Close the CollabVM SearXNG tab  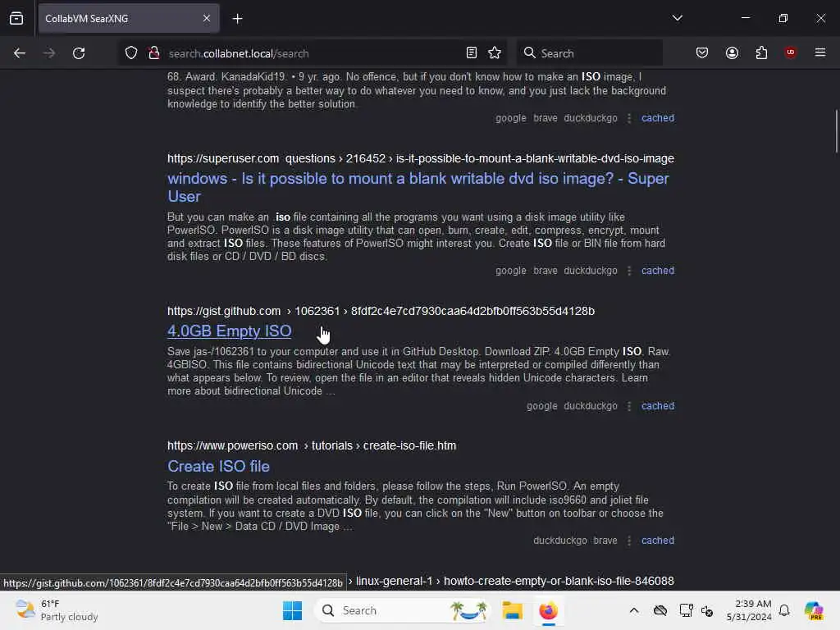(207, 19)
